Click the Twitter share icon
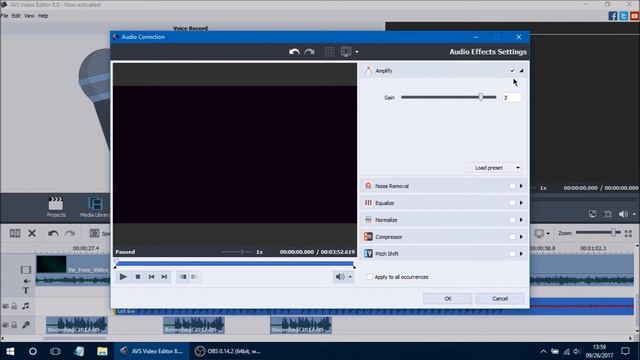Image resolution: width=640 pixels, height=360 pixels. (624, 16)
